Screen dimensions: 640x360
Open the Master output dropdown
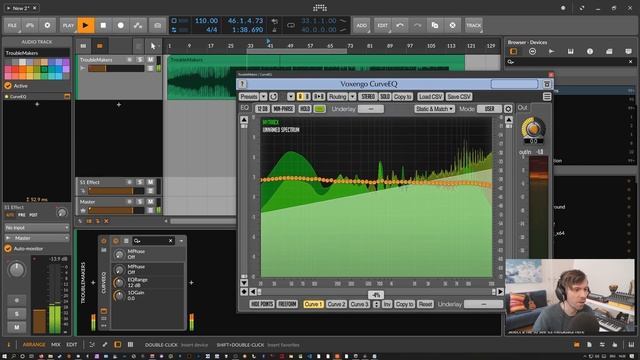37,238
